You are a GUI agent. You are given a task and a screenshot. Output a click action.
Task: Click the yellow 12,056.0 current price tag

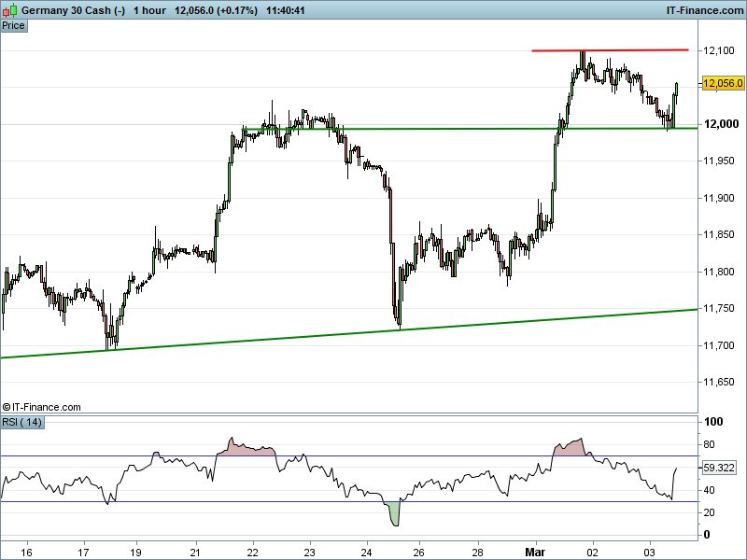point(723,83)
